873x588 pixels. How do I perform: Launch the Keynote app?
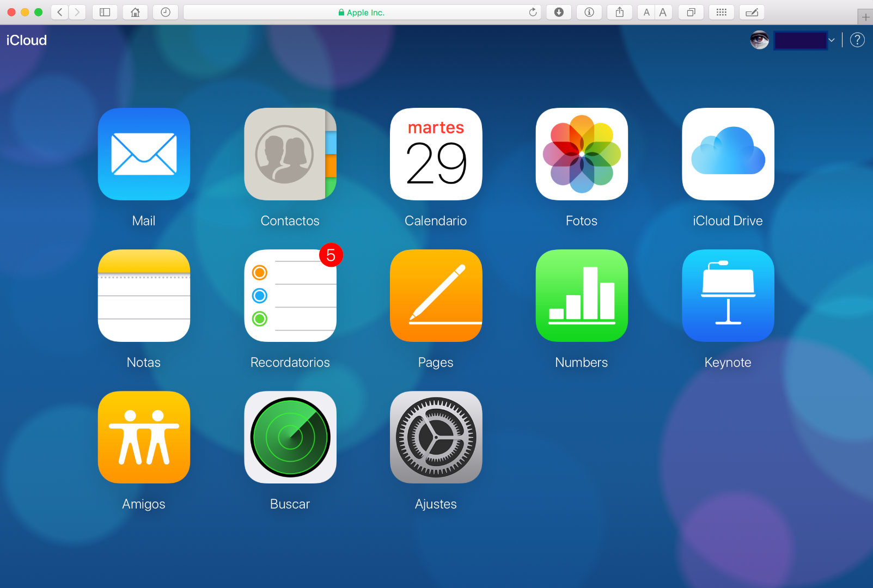[728, 296]
